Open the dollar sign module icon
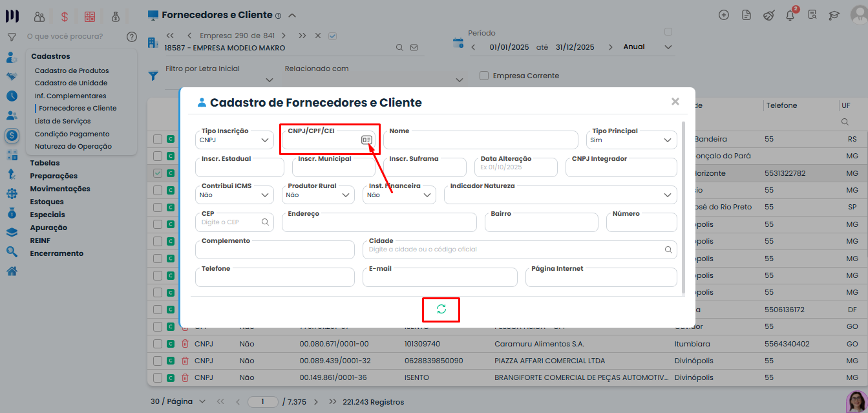Image resolution: width=868 pixels, height=413 pixels. click(x=64, y=17)
